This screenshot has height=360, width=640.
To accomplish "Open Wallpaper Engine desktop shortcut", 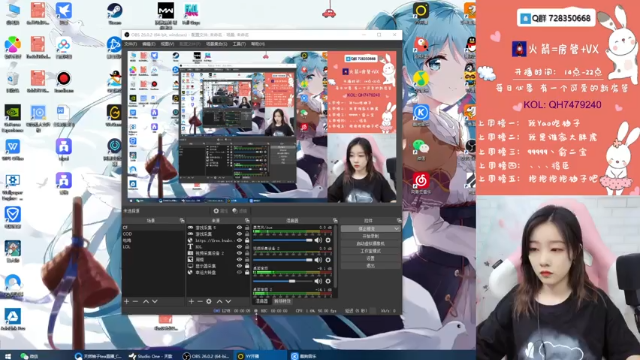I will [13, 187].
